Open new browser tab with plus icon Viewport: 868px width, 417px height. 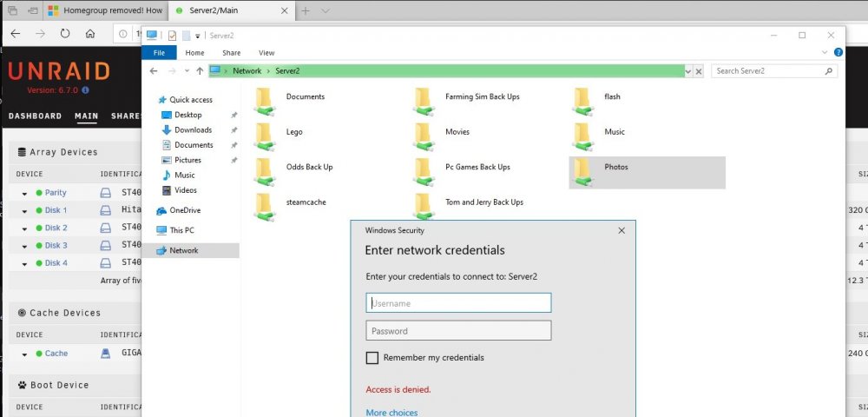pos(305,10)
